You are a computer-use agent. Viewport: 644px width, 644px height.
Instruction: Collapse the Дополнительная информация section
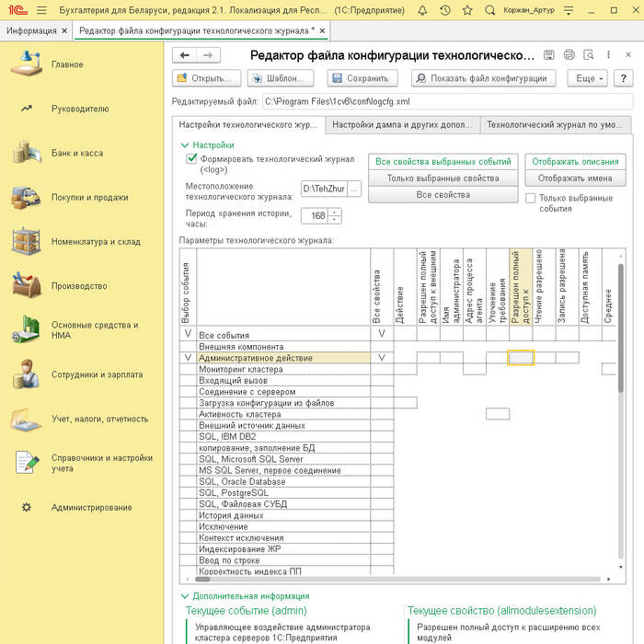(185, 596)
